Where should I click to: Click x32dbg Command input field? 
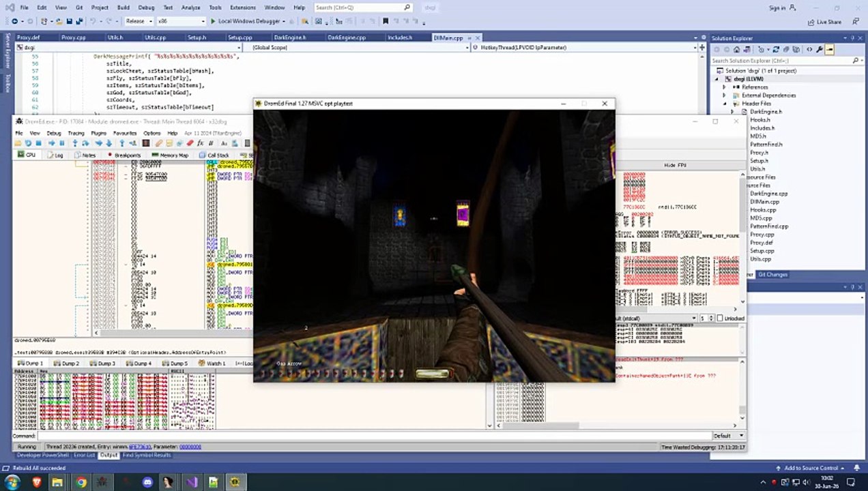pos(374,436)
